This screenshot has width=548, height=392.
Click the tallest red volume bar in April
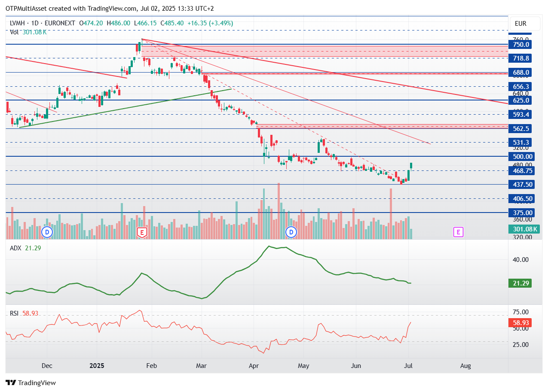pyautogui.click(x=279, y=211)
